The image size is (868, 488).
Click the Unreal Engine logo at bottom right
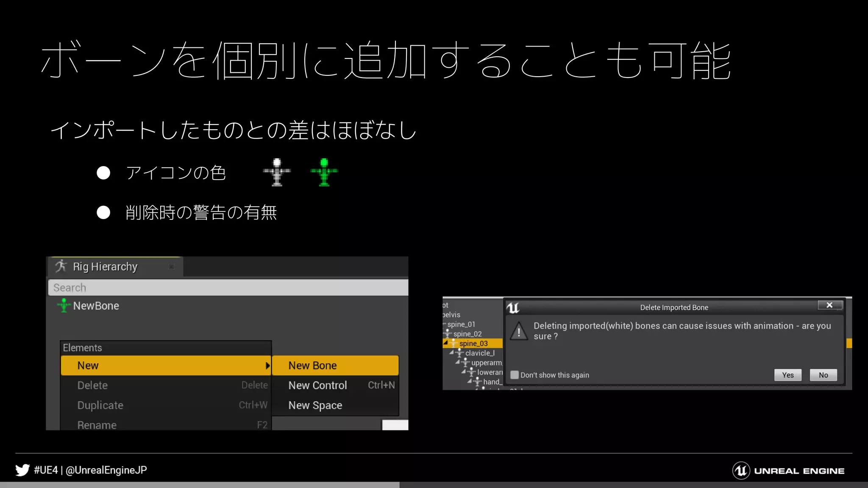point(741,471)
